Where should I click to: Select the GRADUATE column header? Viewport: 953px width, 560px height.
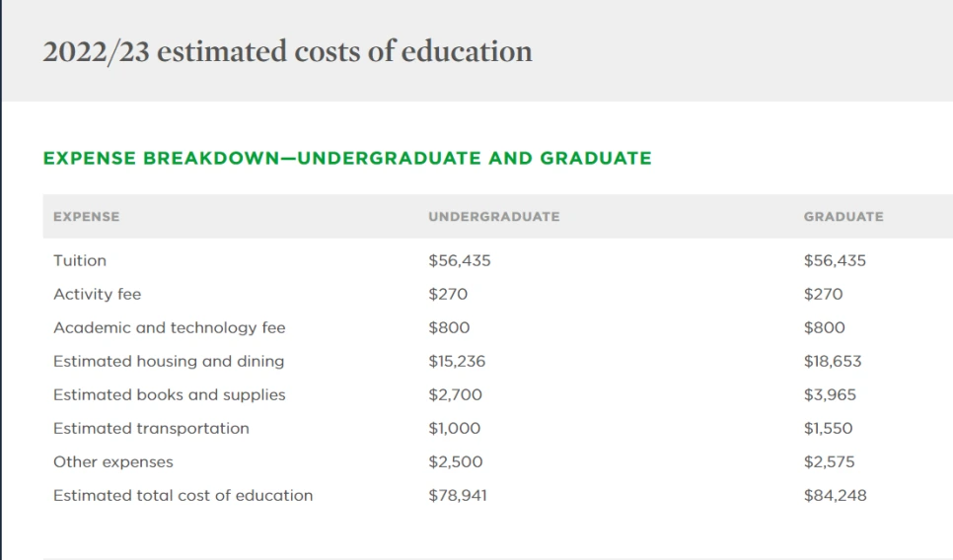843,217
